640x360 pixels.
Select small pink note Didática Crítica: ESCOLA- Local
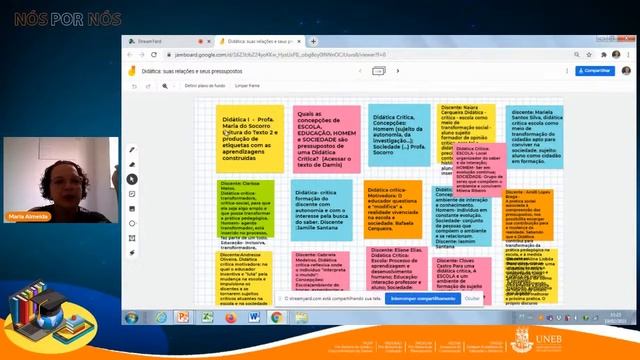(480, 170)
